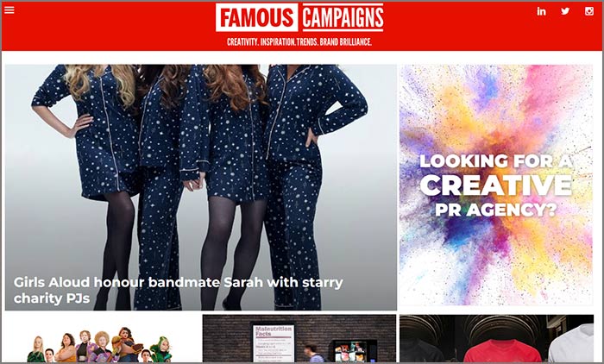Open the Malnutrition Facts poster article

pyautogui.click(x=274, y=342)
